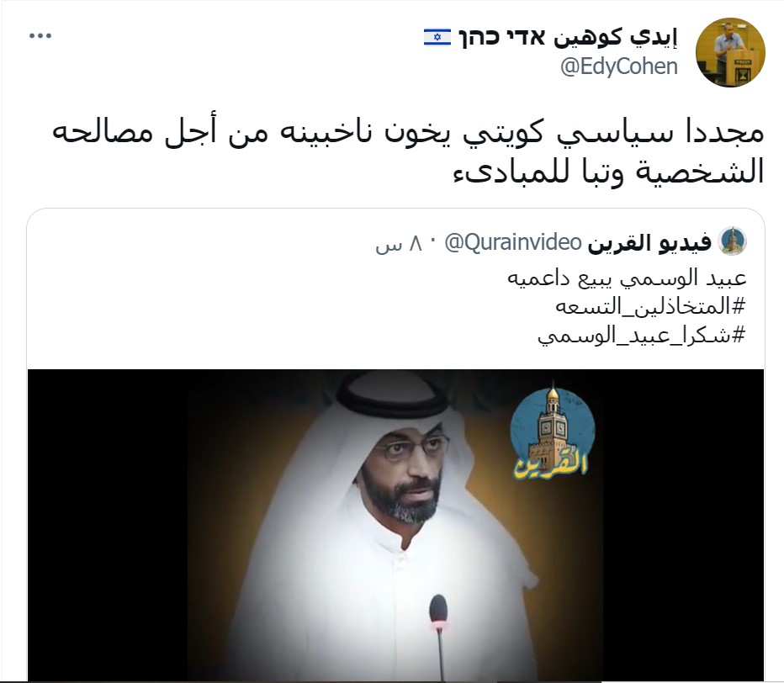Select the microphone shown in the video

[438, 635]
